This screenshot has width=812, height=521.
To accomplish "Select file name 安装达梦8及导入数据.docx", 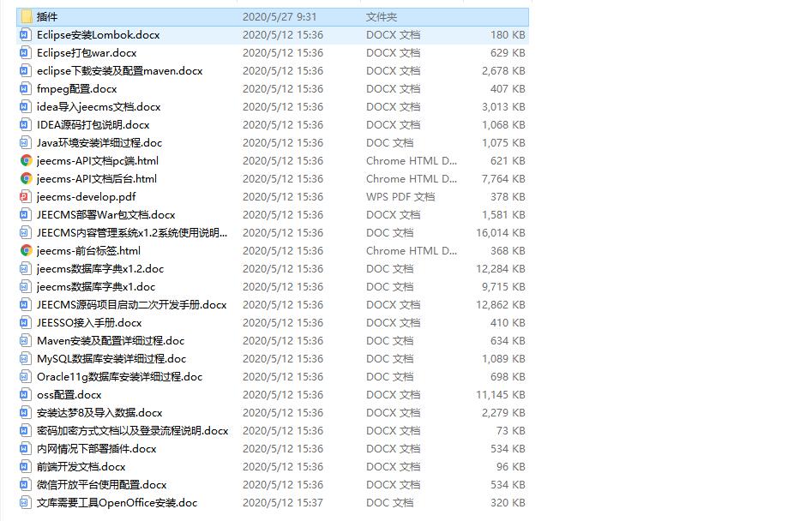I will [x=99, y=413].
